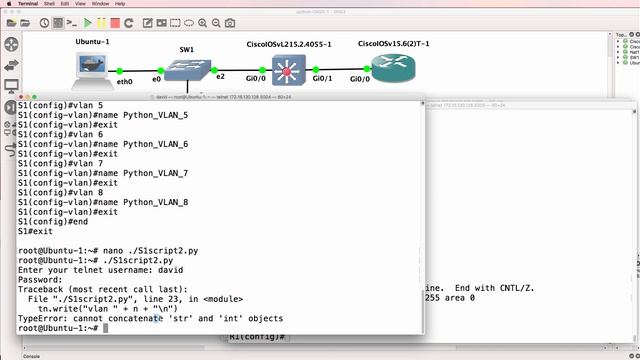Browse end devices monitor icon in sidebar
The height and width of the screenshot is (360, 640).
11,86
